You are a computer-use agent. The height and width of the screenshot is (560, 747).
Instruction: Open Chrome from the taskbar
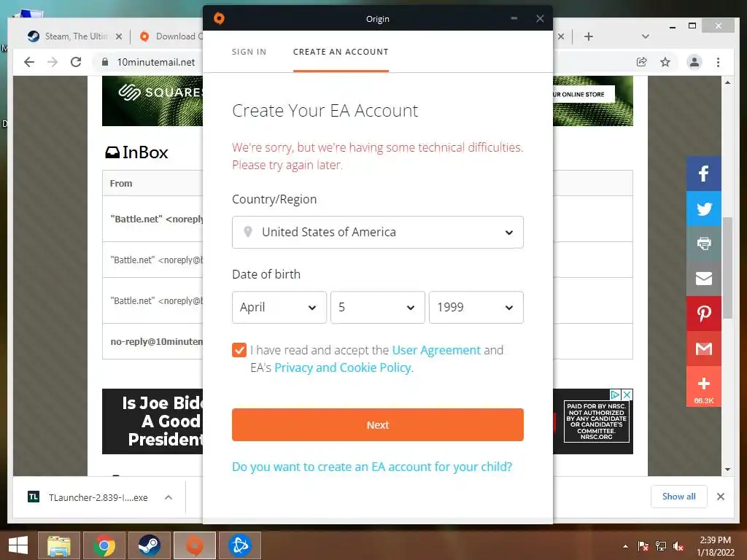tap(104, 545)
